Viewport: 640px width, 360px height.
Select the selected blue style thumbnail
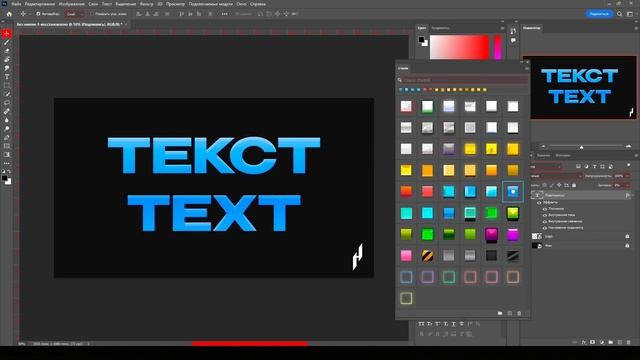[513, 191]
